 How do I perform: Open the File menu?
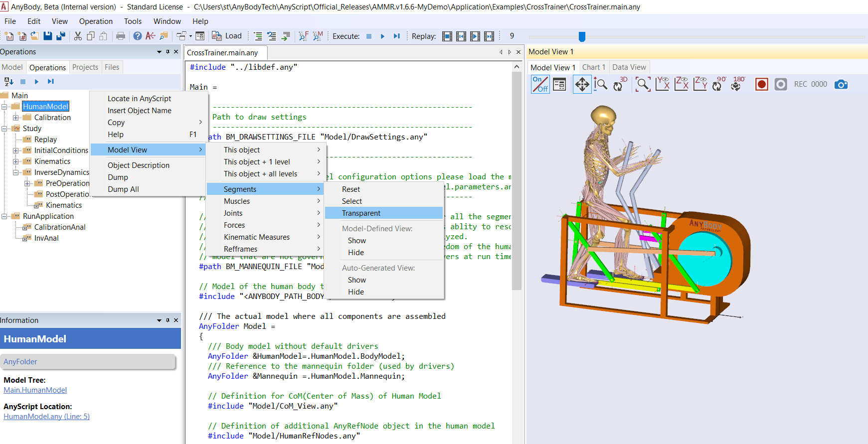click(10, 21)
